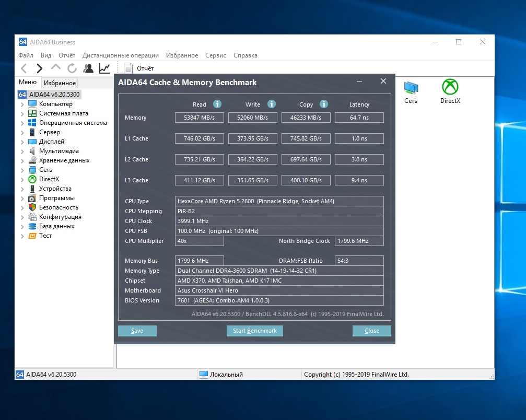Select the Дисплей tree icon
The height and width of the screenshot is (420, 526).
click(32, 141)
